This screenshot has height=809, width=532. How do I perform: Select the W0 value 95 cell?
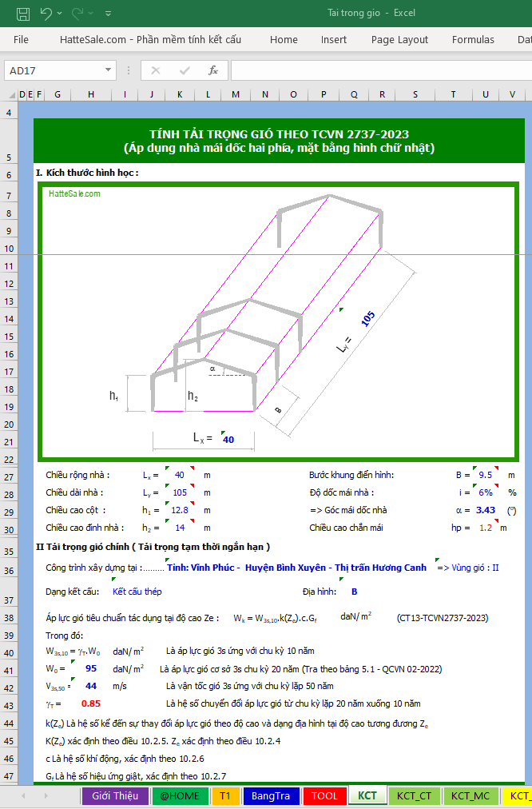pyautogui.click(x=91, y=668)
